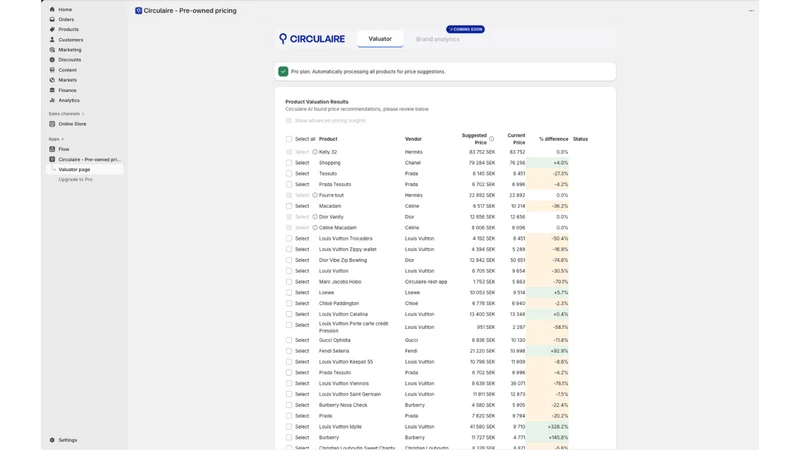
Task: Expand the Apps section
Action: 56,139
